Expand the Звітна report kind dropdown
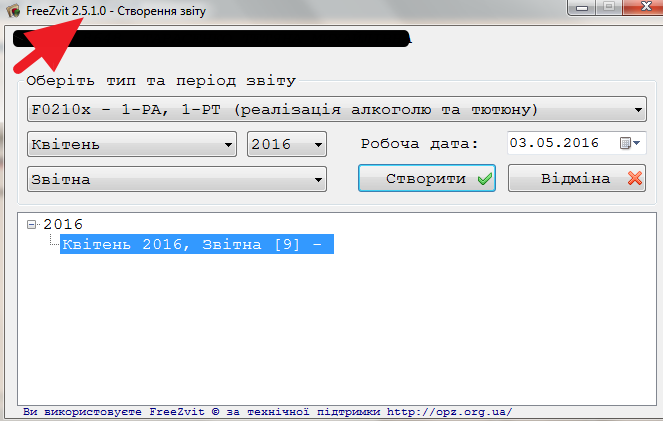 (318, 180)
